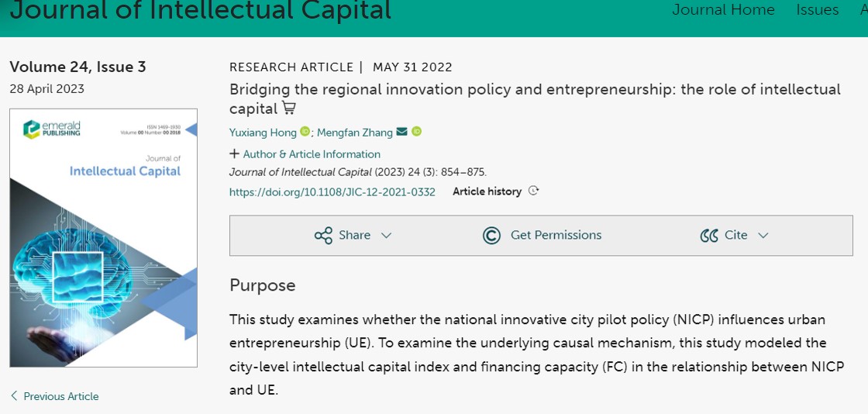Image resolution: width=868 pixels, height=414 pixels.
Task: Click the journal cover thumbnail
Action: tap(103, 237)
